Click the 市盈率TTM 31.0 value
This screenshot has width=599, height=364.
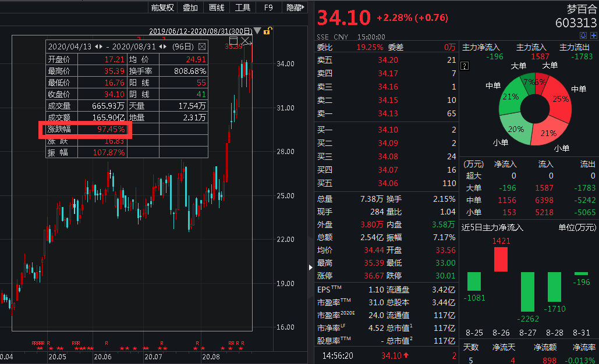pyautogui.click(x=376, y=302)
